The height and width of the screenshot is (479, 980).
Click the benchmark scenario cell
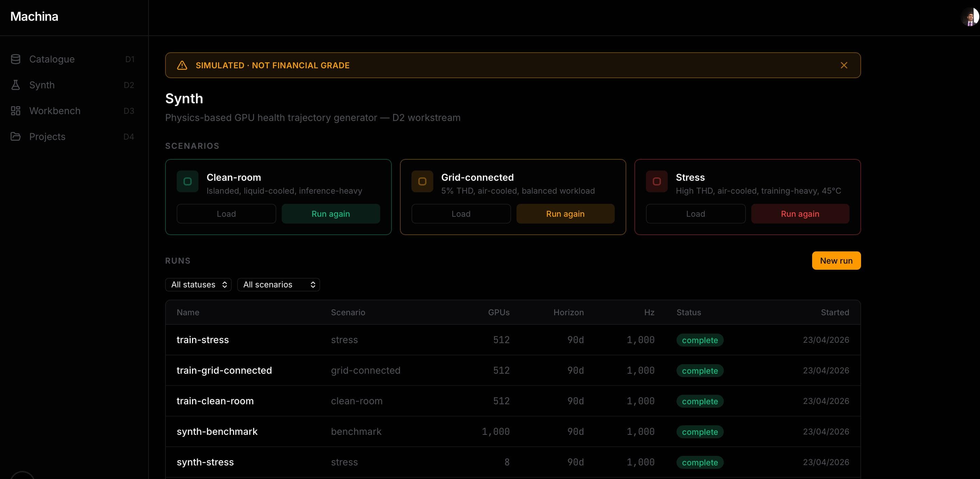pos(356,431)
